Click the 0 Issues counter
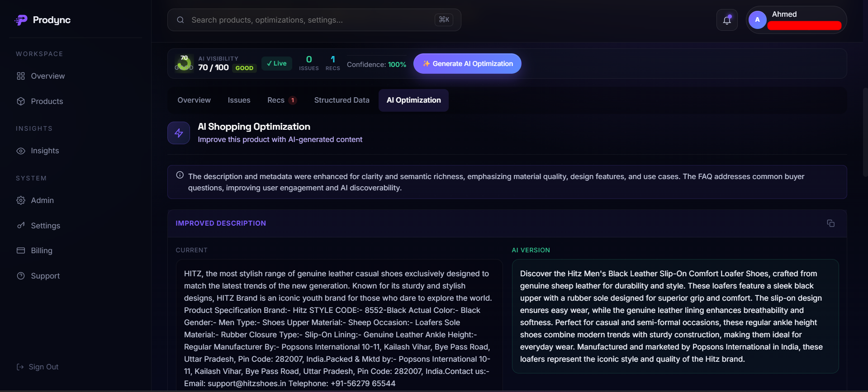This screenshot has width=868, height=392. pos(309,63)
